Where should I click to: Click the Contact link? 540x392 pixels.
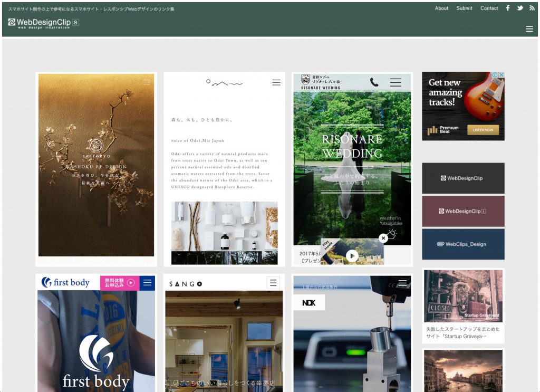coord(489,8)
